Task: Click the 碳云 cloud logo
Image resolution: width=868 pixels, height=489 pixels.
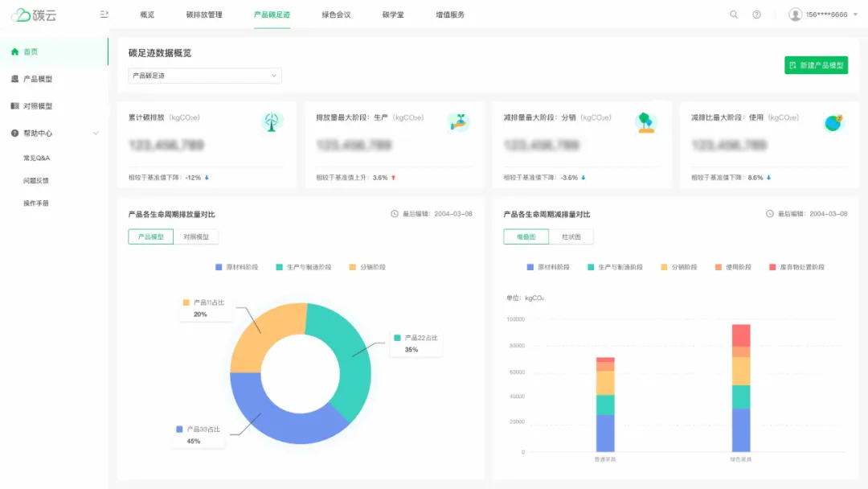Action: point(33,14)
